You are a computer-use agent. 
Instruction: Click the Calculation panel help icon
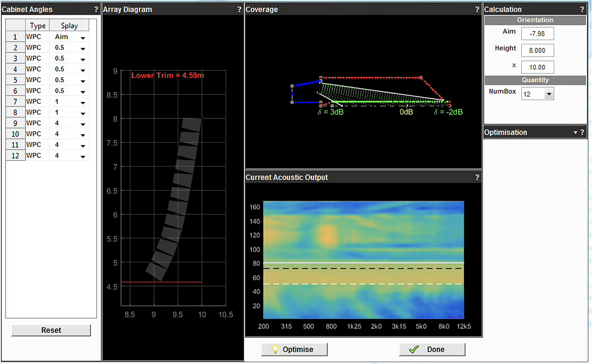pos(582,9)
